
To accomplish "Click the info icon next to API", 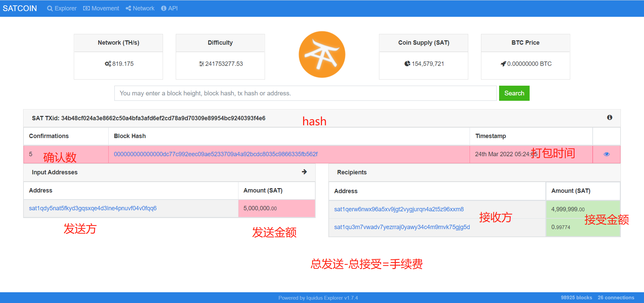I will pos(164,8).
